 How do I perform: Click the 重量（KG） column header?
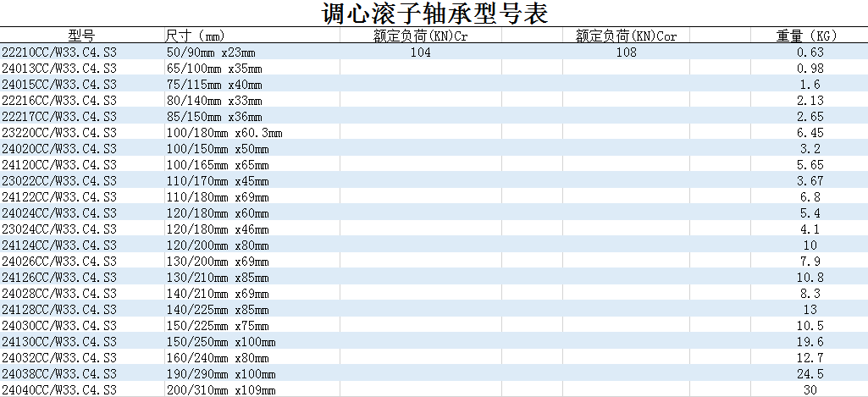(806, 36)
